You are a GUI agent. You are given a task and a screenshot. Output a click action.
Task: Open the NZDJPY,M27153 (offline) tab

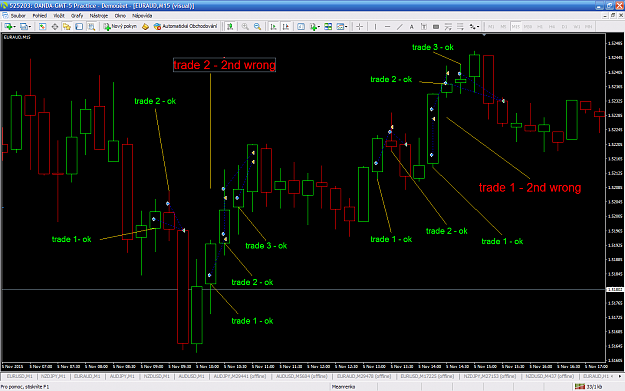490,376
